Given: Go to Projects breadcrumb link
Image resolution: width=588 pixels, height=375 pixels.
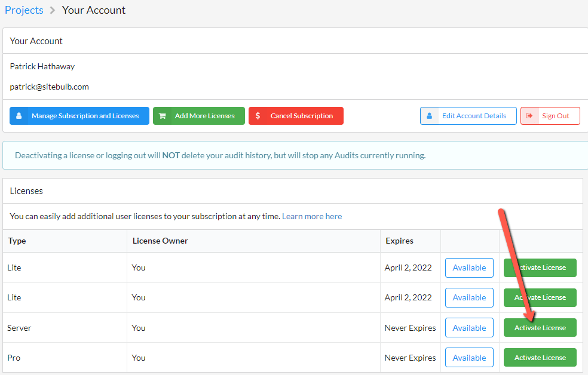Looking at the screenshot, I should point(24,10).
